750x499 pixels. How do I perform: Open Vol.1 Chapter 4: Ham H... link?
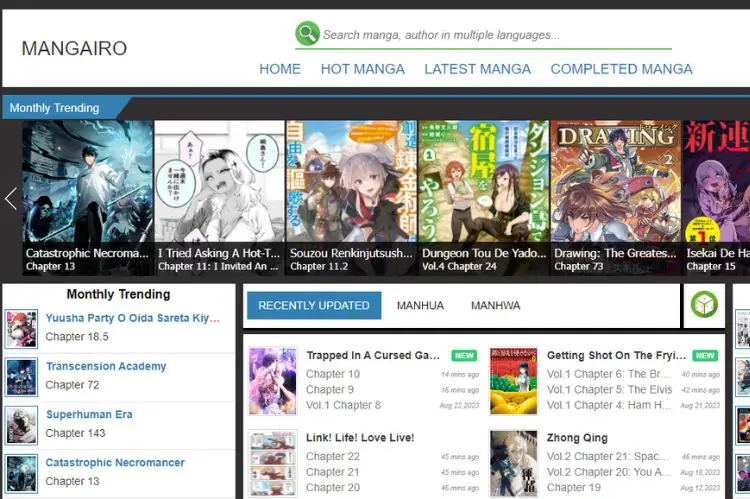(608, 405)
